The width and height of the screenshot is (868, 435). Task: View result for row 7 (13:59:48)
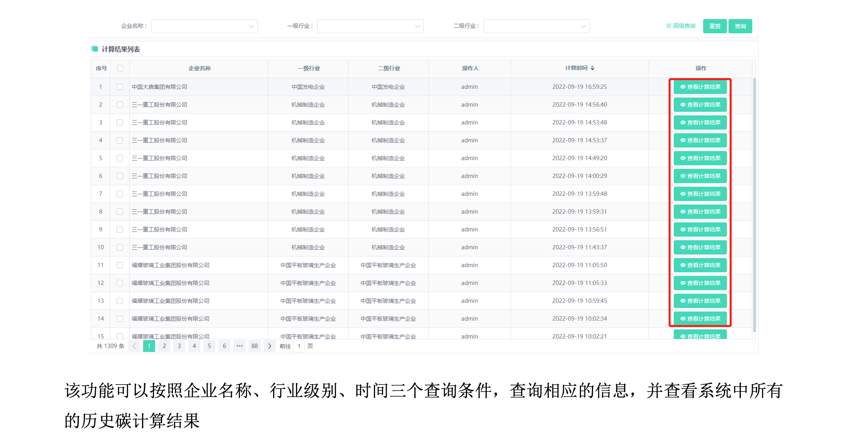click(700, 194)
